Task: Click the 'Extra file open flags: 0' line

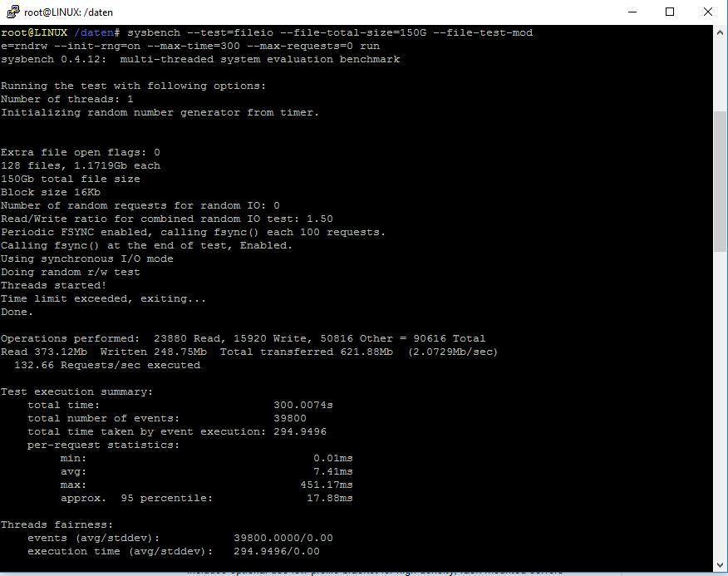Action: coord(81,152)
